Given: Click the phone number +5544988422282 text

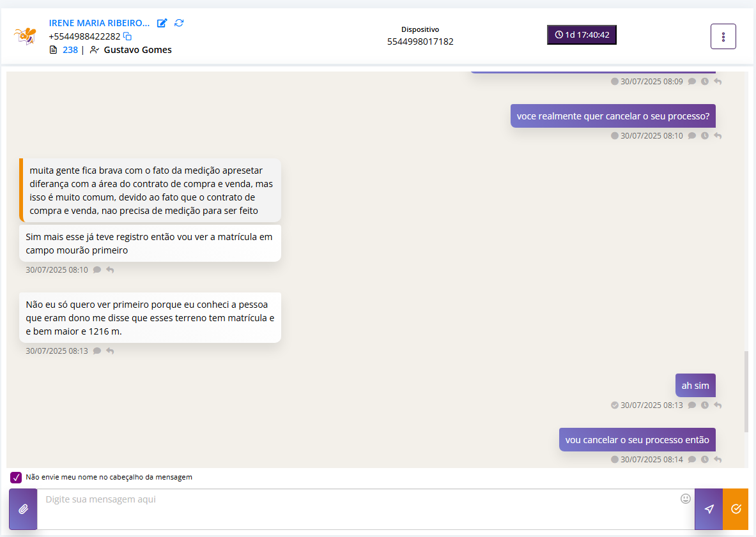Looking at the screenshot, I should coord(84,36).
